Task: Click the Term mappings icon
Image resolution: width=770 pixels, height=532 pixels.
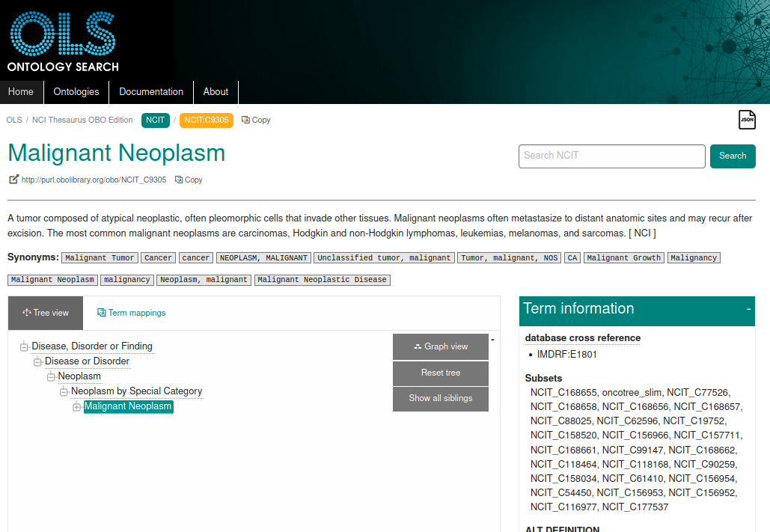Action: (x=101, y=313)
